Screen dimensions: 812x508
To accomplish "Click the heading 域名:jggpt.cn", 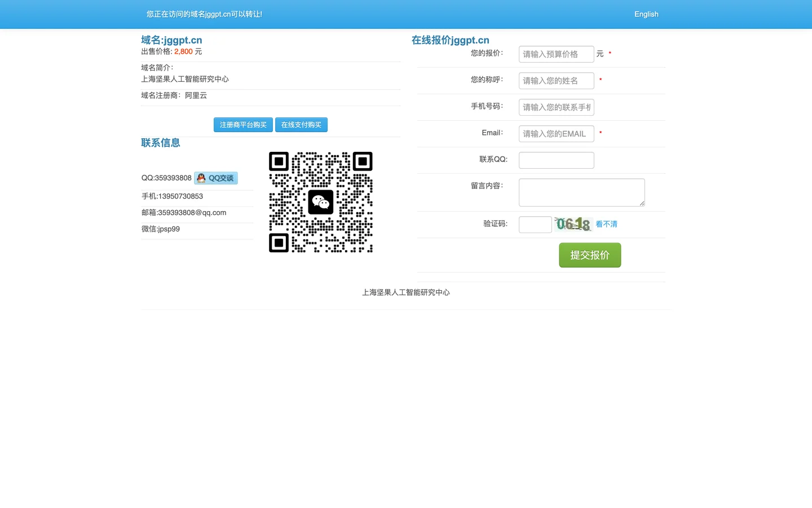I will click(x=171, y=40).
